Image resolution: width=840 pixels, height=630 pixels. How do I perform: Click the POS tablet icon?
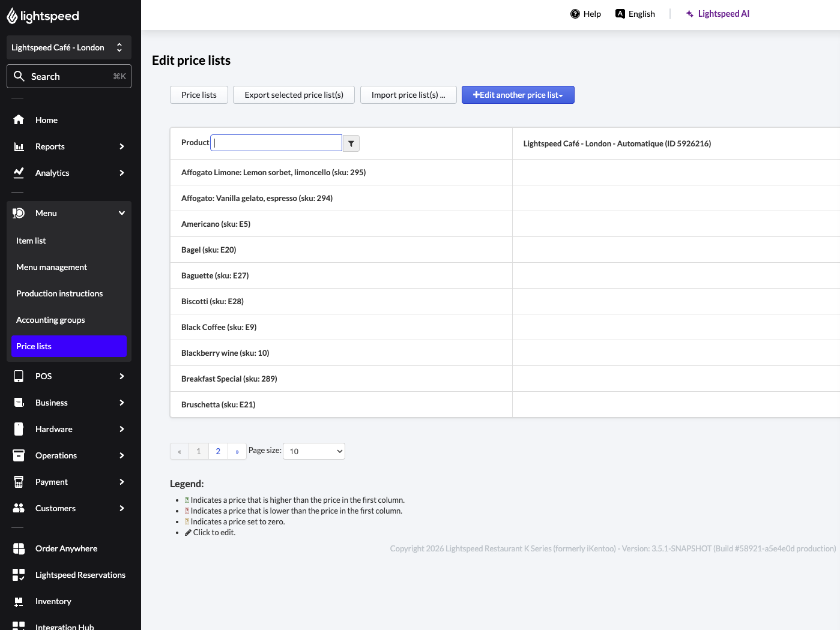pyautogui.click(x=19, y=376)
